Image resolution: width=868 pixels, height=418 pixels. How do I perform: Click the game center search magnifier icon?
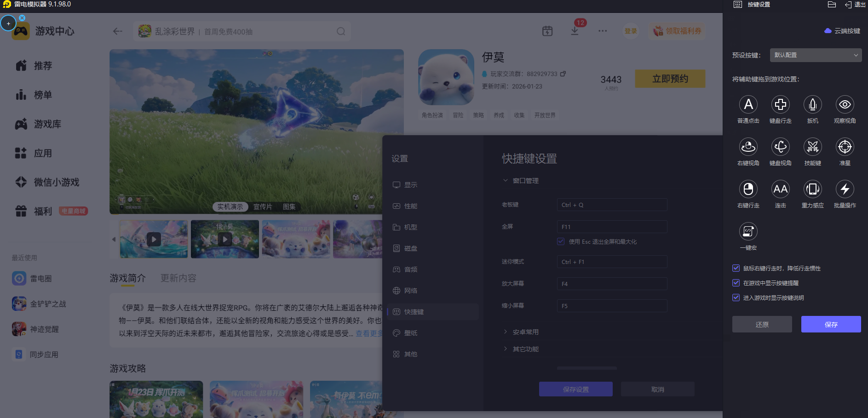pos(341,31)
